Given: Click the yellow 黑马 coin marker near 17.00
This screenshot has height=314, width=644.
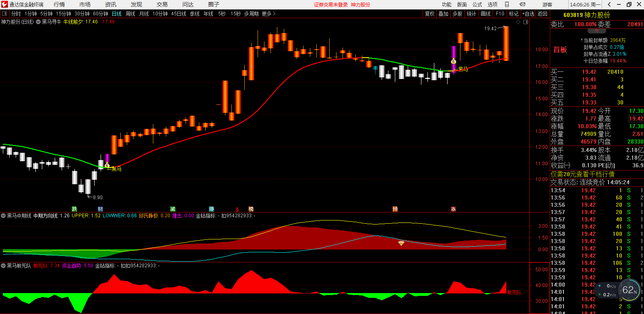Looking at the screenshot, I should click(454, 61).
